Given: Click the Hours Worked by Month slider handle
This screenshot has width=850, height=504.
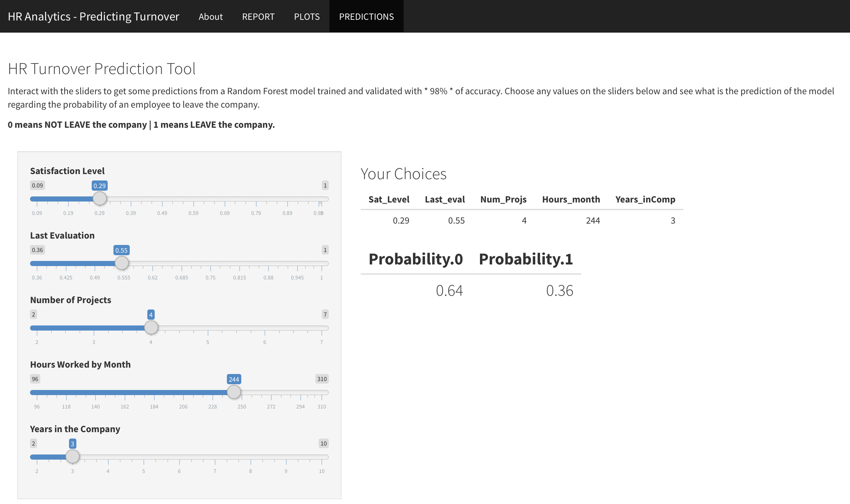Looking at the screenshot, I should pos(234,392).
